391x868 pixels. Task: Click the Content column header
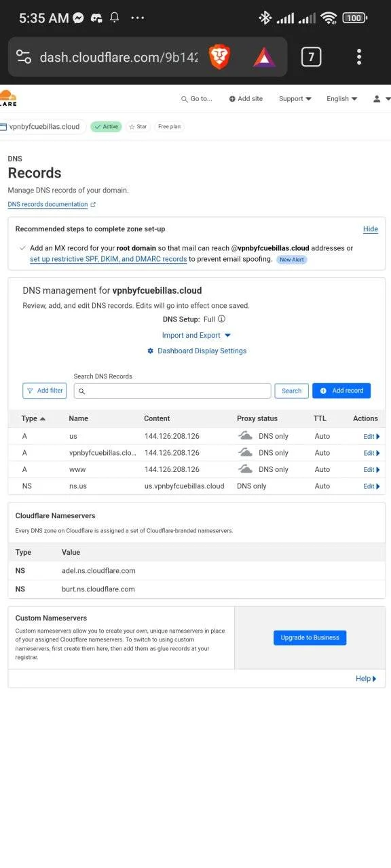click(157, 418)
